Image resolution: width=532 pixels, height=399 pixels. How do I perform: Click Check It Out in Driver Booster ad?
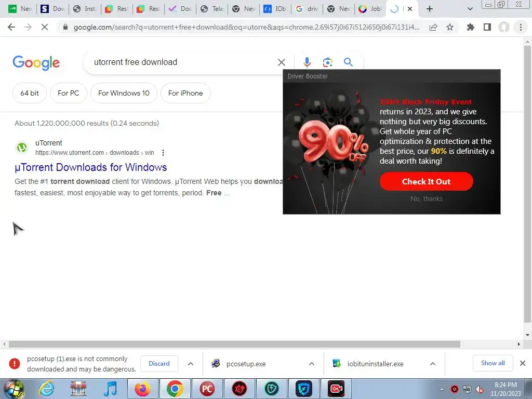pos(426,181)
